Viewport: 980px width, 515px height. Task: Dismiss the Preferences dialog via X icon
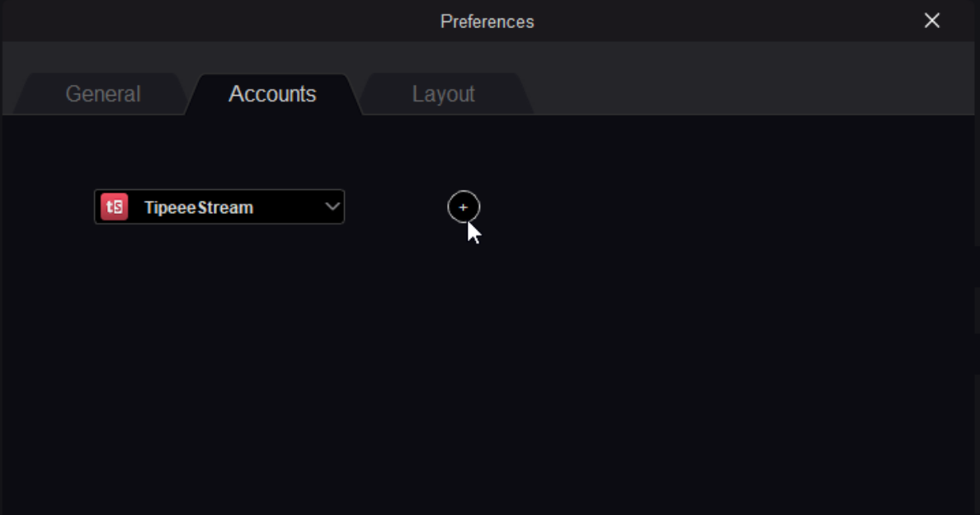pos(932,21)
